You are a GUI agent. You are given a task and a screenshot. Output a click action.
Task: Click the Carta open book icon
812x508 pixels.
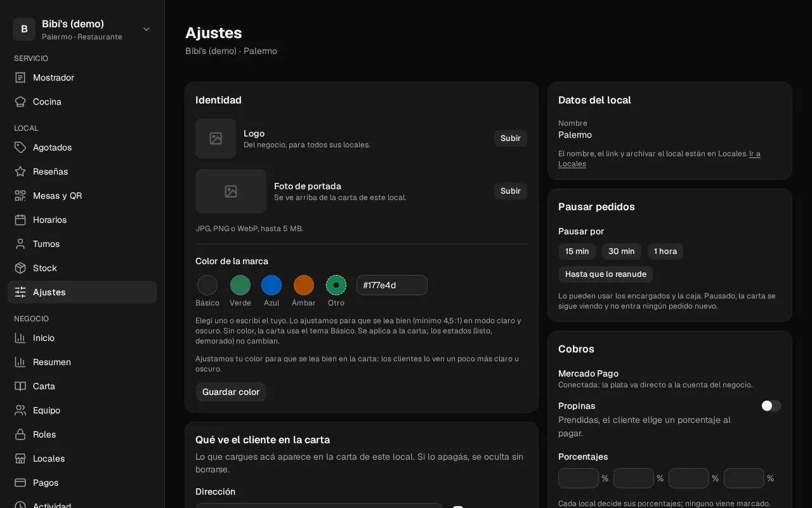click(20, 386)
